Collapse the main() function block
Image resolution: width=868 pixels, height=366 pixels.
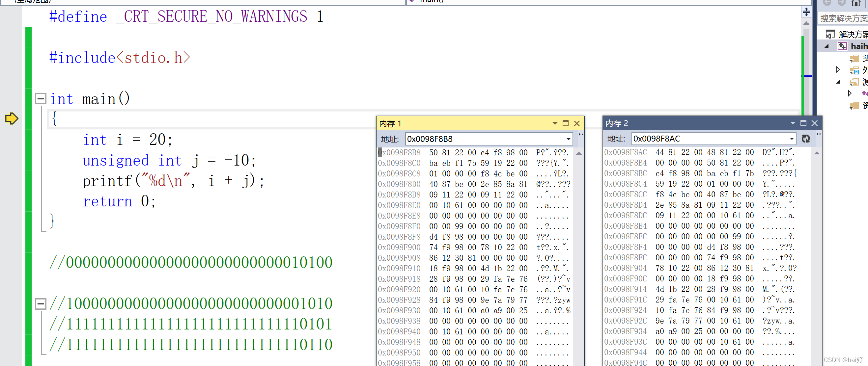tap(41, 99)
